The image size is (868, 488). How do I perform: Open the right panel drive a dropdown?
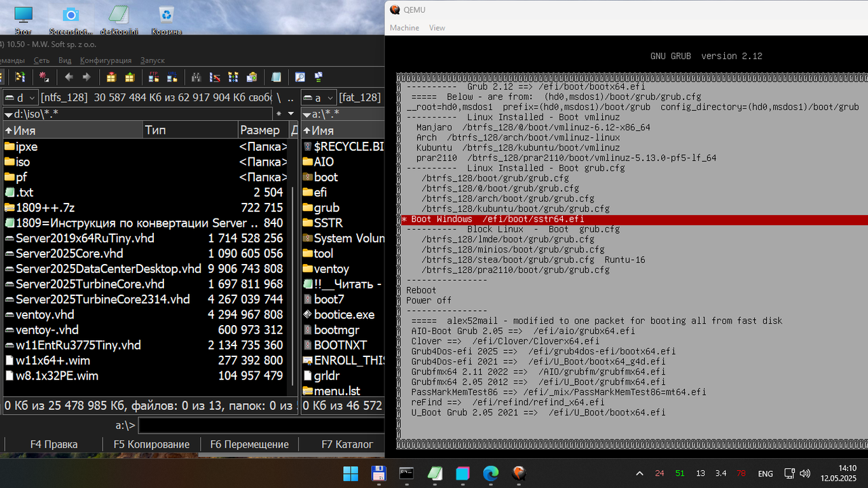(x=318, y=97)
